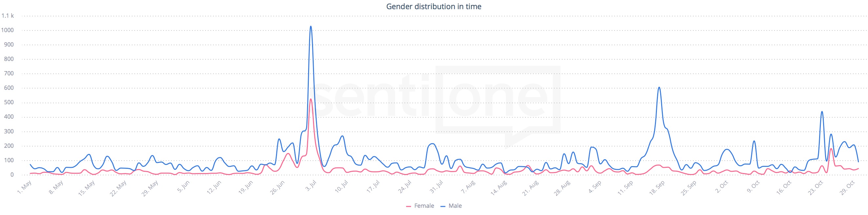Click the Male peak near 31. Jul
The image size is (868, 215).
432,144
